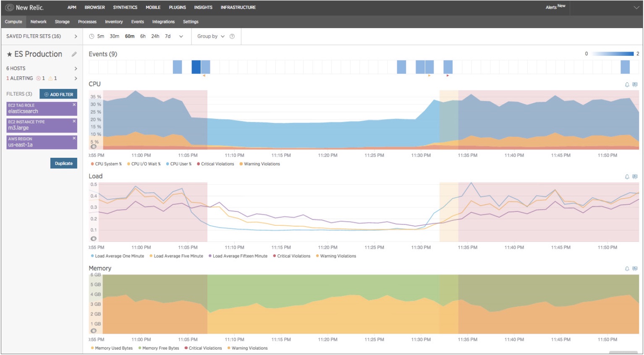Toggle CPU I/O Wait % legend series
Screen dimensions: 644x355
(144, 164)
